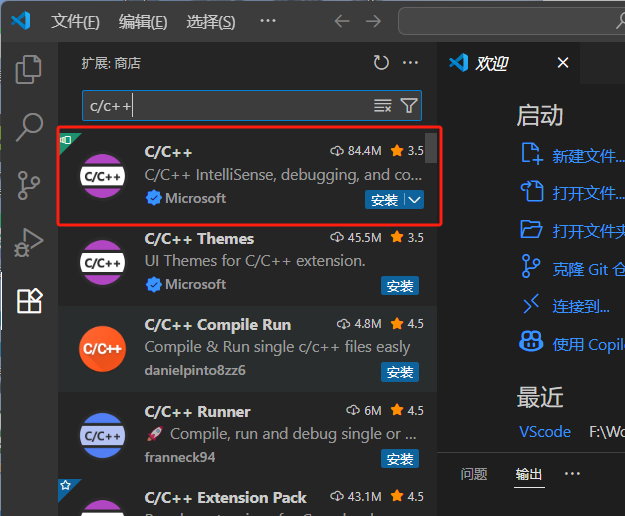Click the 3.5 rating of C/C++ extension
Viewport: 625px width, 516px height.
tap(407, 151)
